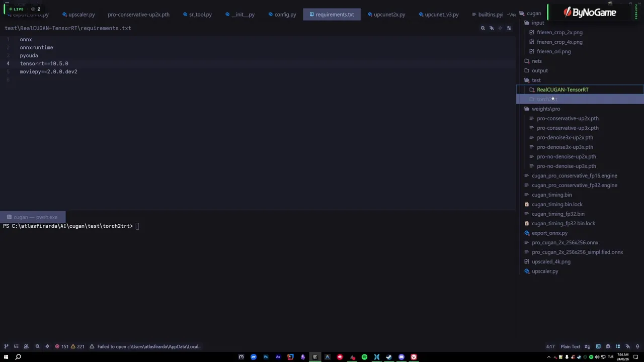Switch to the pro-conservative-up2x.pth tab

point(138,15)
